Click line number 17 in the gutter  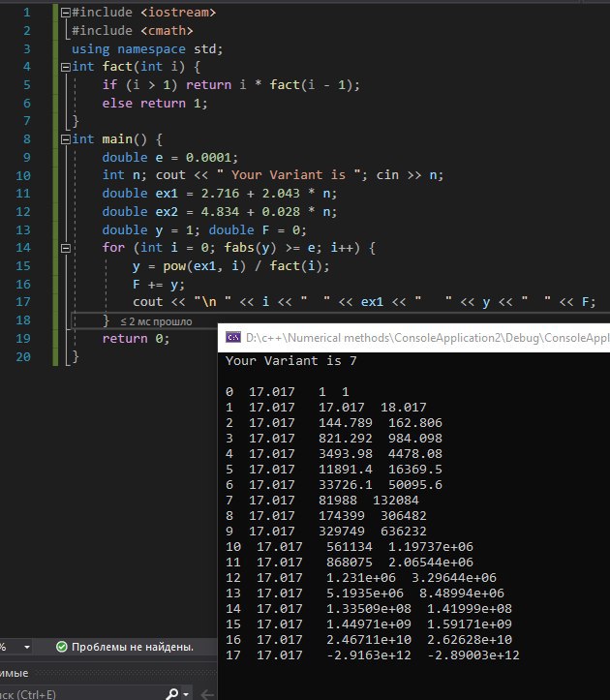pyautogui.click(x=23, y=302)
